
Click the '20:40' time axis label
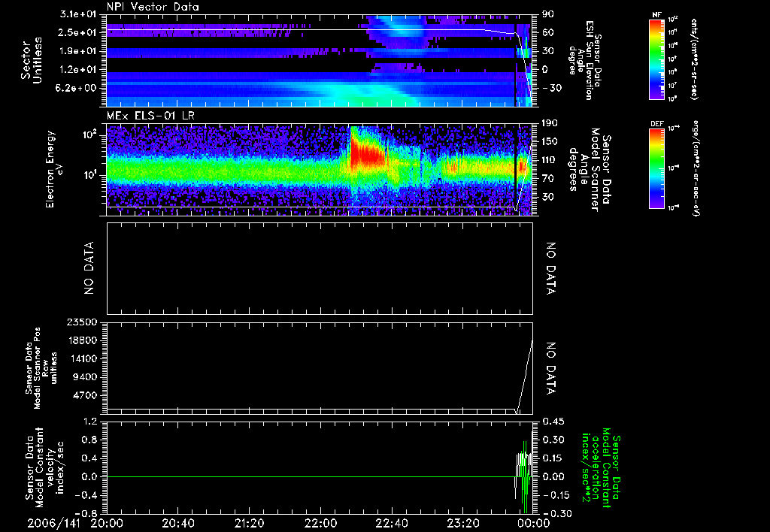(177, 523)
